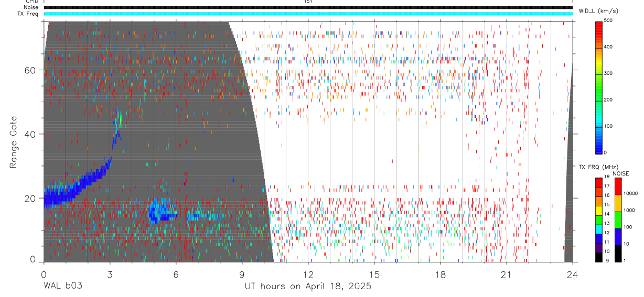Click the black Noise strip above the plot

308,7
